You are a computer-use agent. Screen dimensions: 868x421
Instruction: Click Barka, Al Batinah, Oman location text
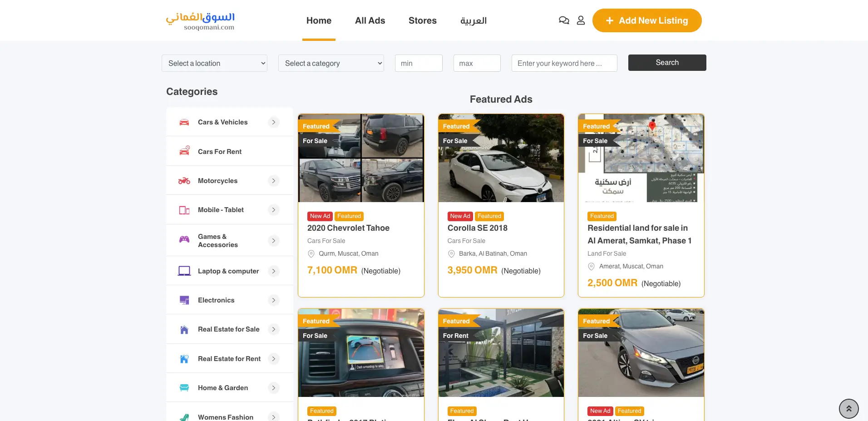pyautogui.click(x=493, y=253)
